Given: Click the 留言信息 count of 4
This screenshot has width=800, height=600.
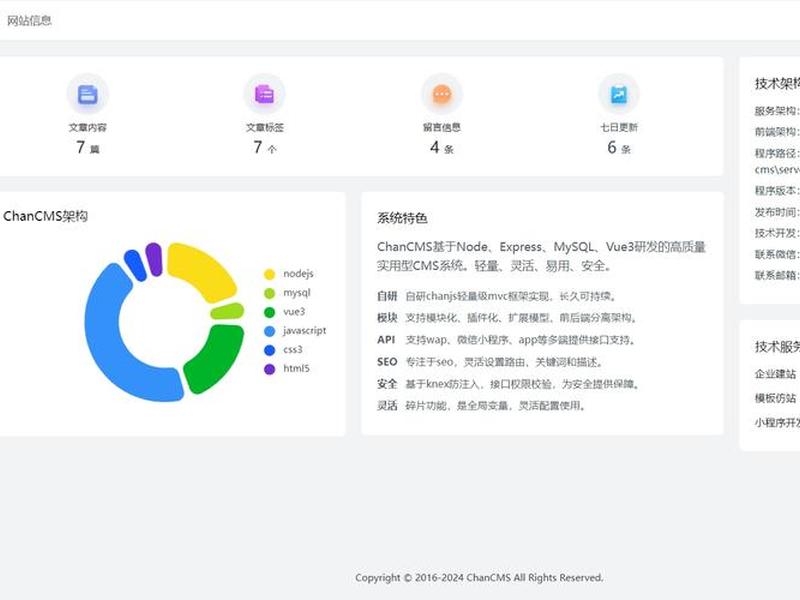Looking at the screenshot, I should click(435, 147).
